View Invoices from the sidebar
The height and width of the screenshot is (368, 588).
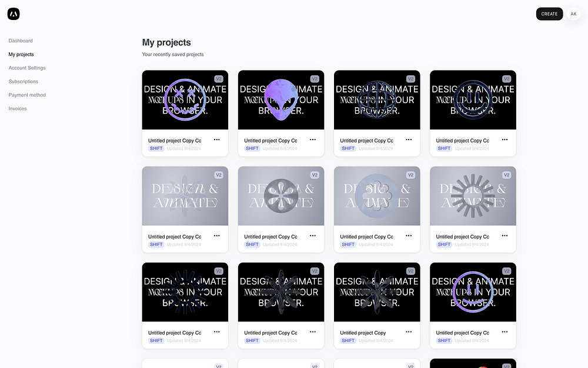click(18, 108)
